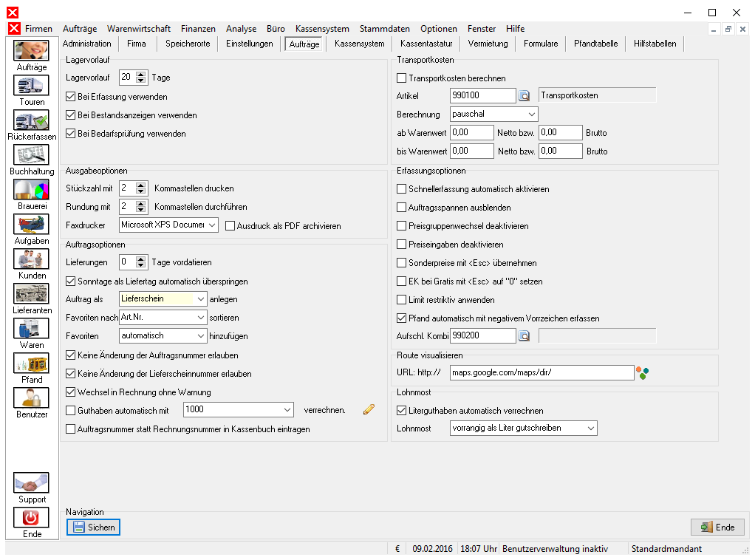The width and height of the screenshot is (755, 560).
Task: Toggle Literguthaben automatisch verrechnen checkbox
Action: (402, 411)
